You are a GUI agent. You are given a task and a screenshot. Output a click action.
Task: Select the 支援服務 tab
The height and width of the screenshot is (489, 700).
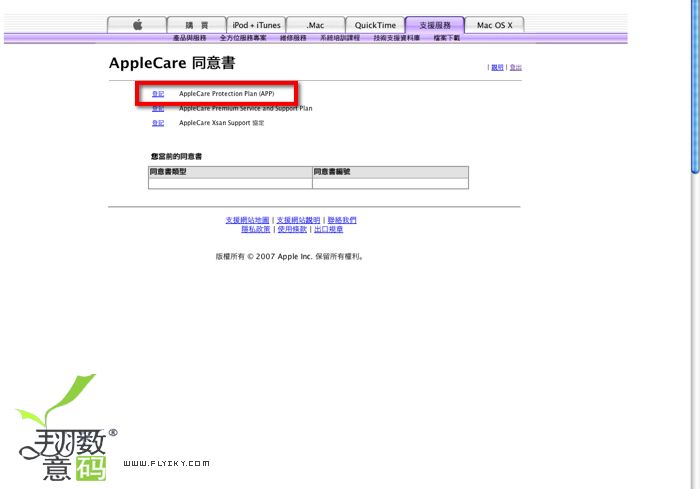[x=435, y=25]
